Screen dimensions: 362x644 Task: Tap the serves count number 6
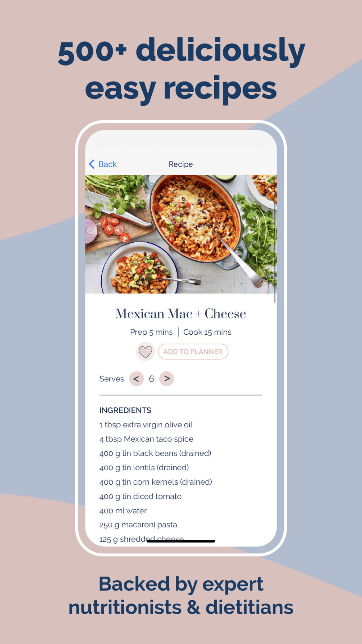tap(151, 379)
